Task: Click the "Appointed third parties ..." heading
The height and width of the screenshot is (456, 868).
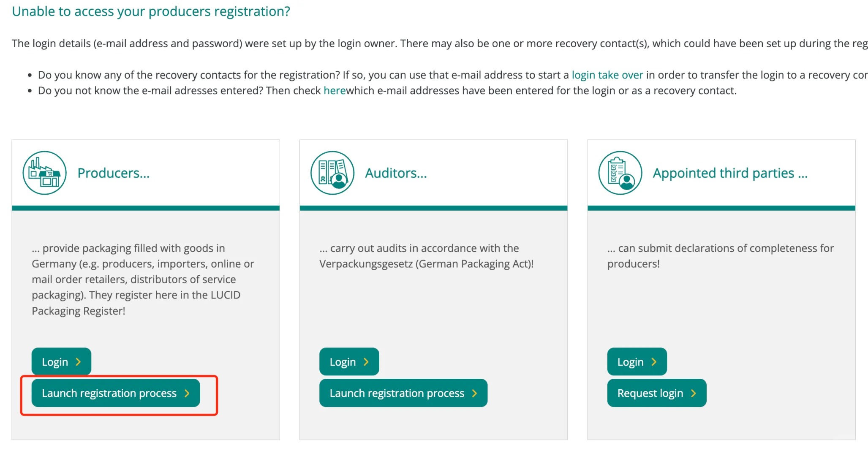Action: click(x=730, y=173)
